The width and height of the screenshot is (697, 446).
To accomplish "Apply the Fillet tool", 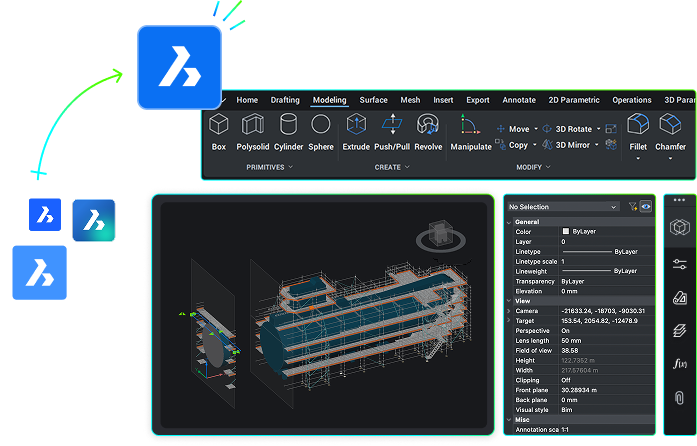I will [x=638, y=133].
